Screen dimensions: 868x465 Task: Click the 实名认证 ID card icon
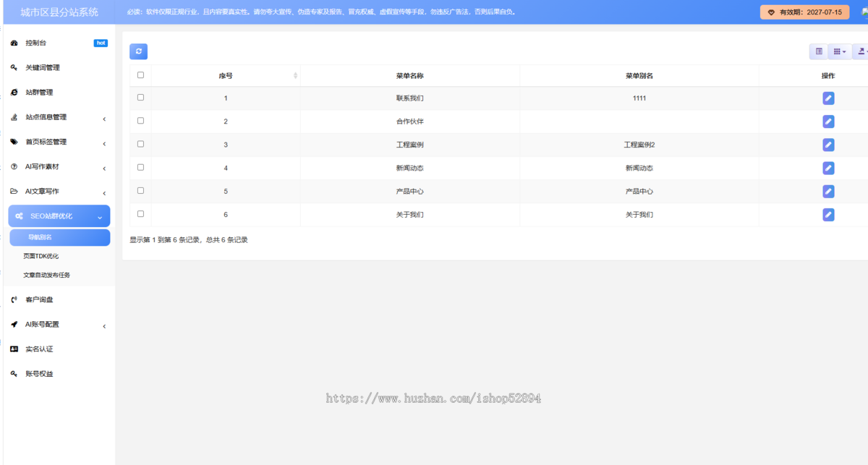point(14,349)
